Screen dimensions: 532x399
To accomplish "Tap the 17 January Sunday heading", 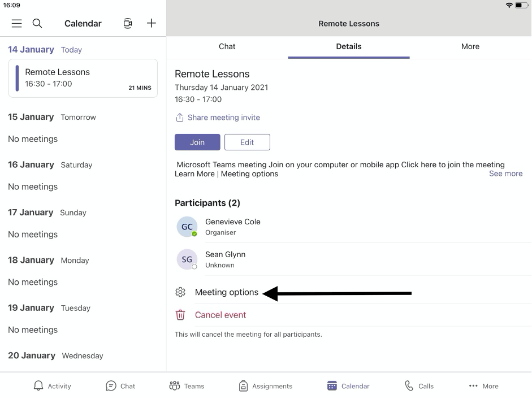I will pos(47,212).
